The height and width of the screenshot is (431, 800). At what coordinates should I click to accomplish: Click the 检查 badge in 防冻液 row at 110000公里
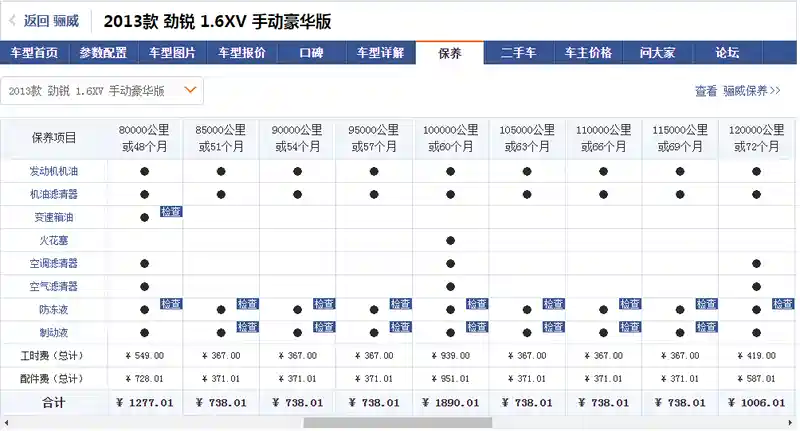tap(630, 304)
